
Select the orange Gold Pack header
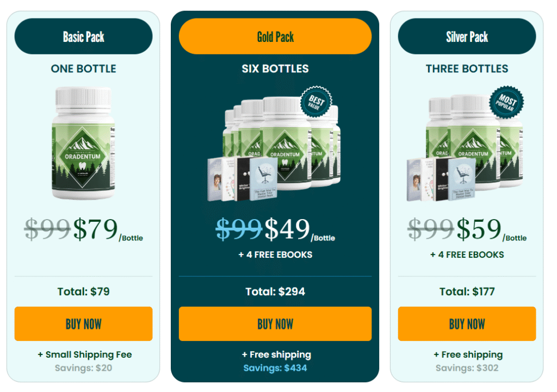pyautogui.click(x=275, y=36)
